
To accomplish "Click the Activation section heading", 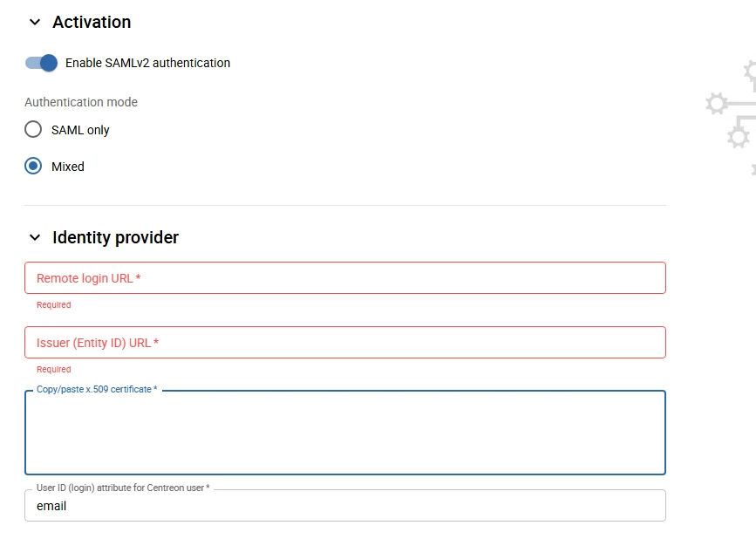I will (92, 22).
